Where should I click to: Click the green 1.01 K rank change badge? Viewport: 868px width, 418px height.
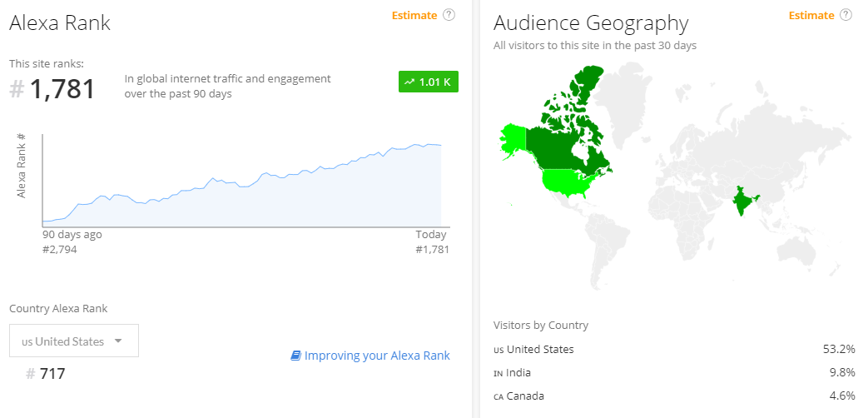429,82
